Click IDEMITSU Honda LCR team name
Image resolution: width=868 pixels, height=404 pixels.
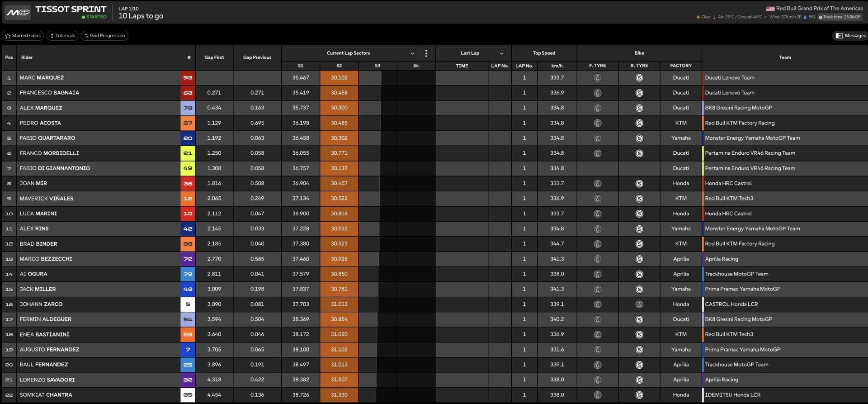click(732, 395)
